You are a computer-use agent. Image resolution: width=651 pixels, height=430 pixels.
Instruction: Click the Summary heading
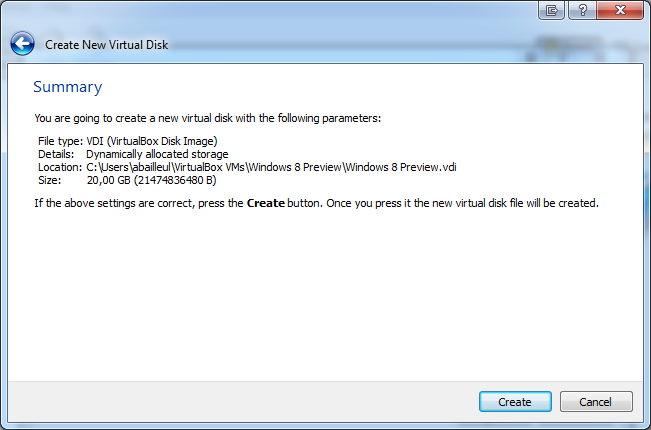pos(67,87)
